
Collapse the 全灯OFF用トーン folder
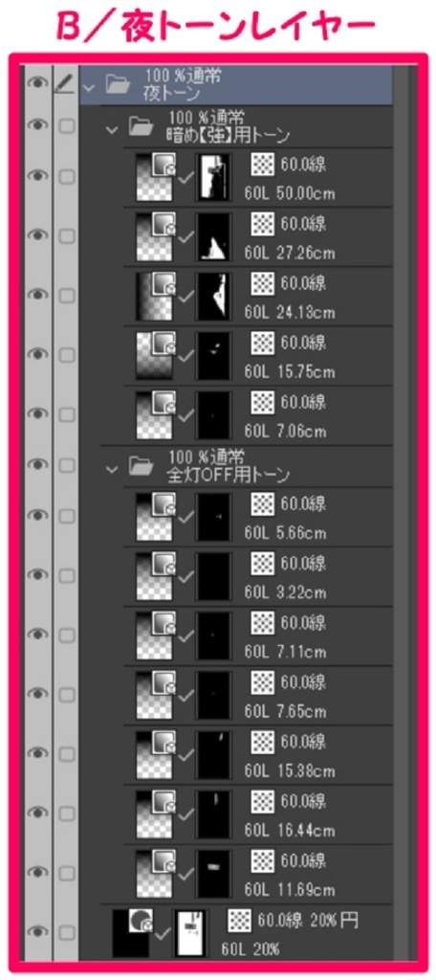[112, 468]
